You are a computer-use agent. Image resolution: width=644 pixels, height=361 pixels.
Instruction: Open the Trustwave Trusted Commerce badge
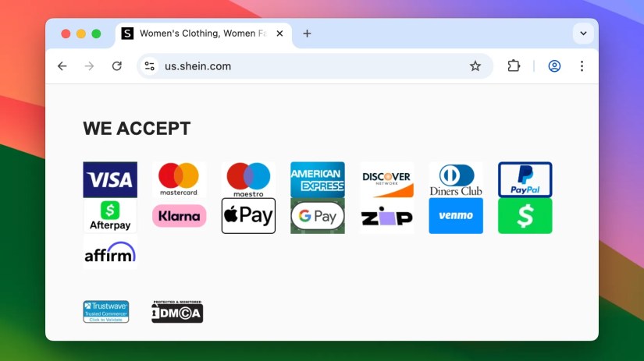[106, 312]
